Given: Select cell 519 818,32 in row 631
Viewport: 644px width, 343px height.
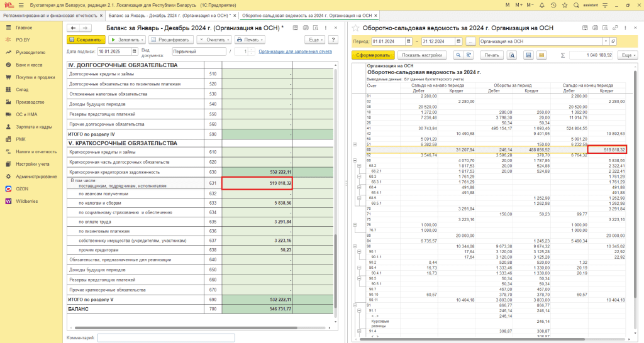Looking at the screenshot, I should (x=257, y=183).
